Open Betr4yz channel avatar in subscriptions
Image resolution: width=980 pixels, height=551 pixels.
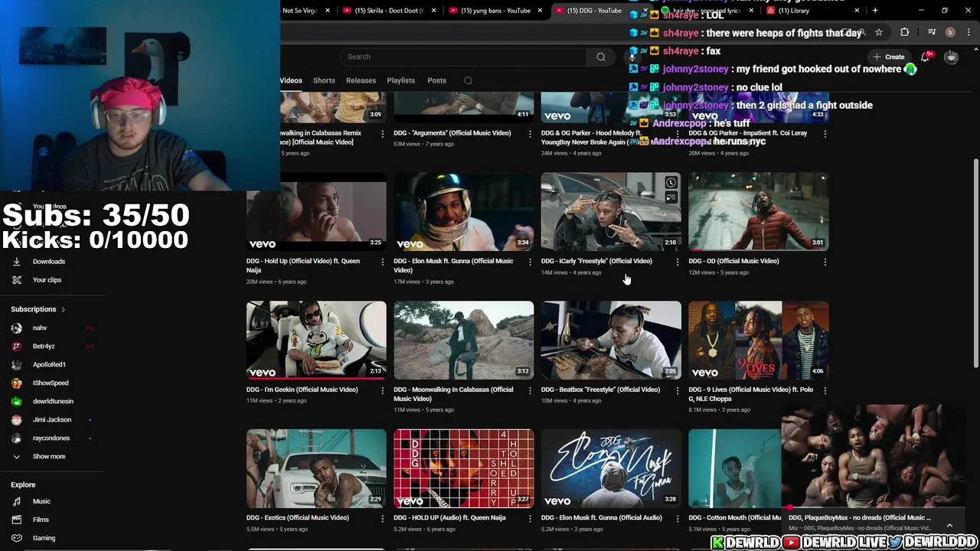pyautogui.click(x=16, y=346)
